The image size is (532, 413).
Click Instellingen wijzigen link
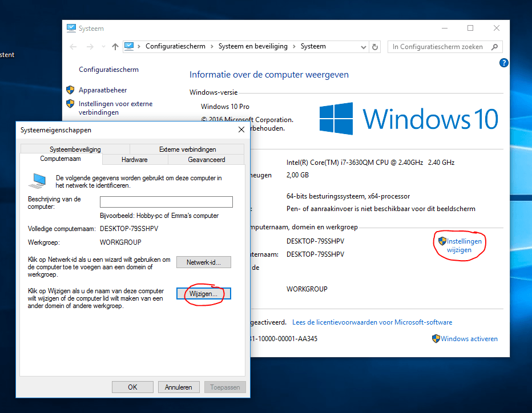click(464, 245)
